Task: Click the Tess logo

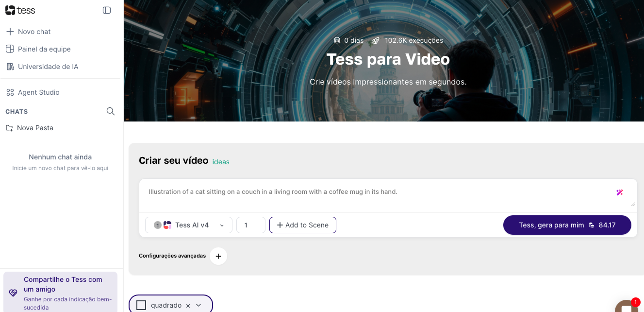Action: [20, 10]
